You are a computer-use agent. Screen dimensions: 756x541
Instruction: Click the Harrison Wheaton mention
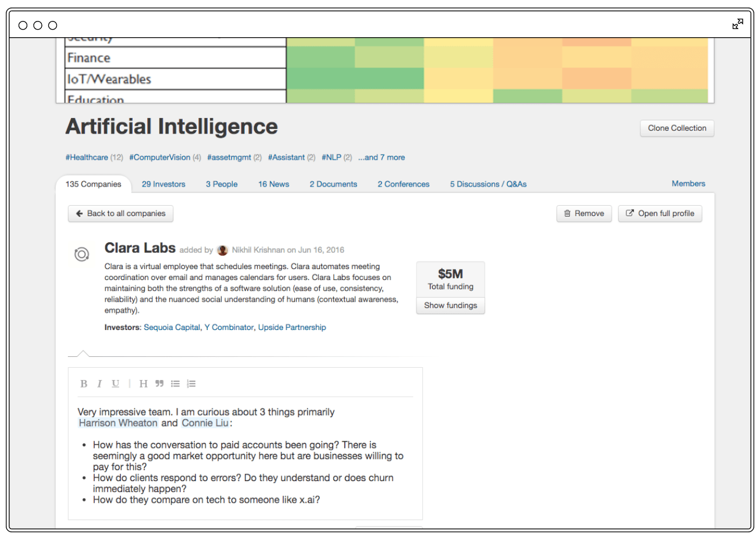click(118, 423)
